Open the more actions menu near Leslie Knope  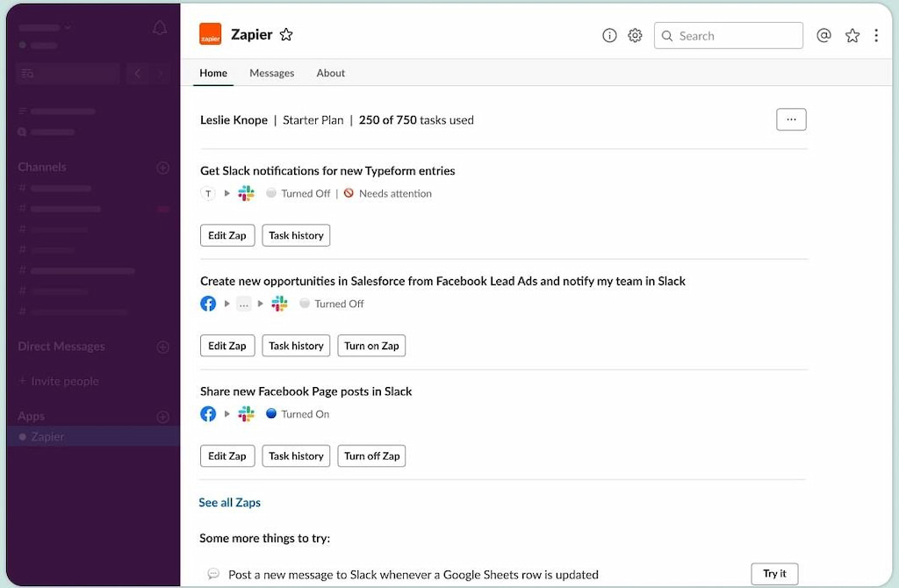pos(790,119)
